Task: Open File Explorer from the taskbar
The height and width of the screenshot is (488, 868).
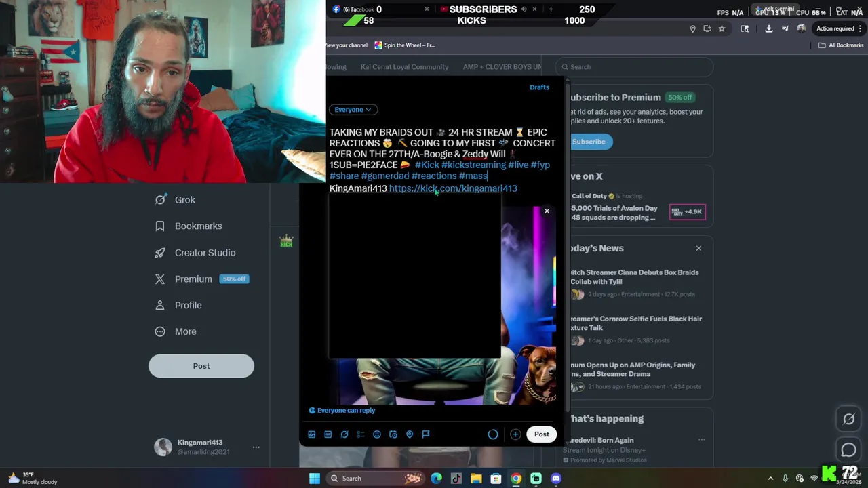Action: (476, 479)
